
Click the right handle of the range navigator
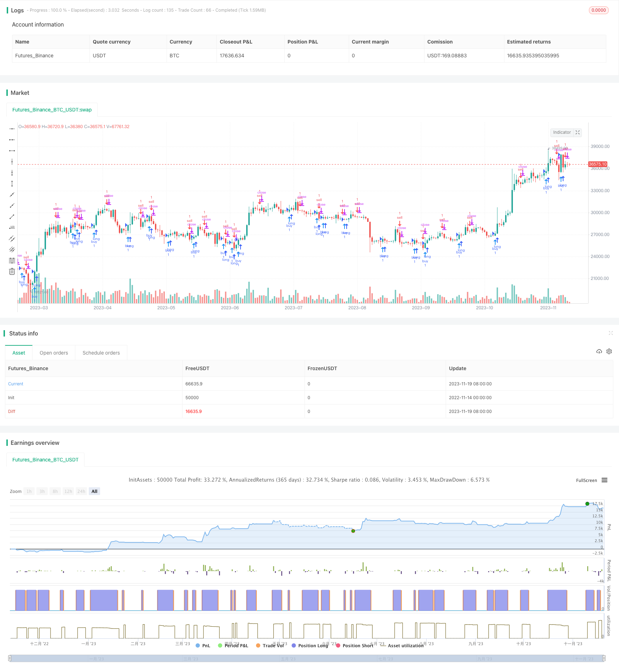coord(604,658)
